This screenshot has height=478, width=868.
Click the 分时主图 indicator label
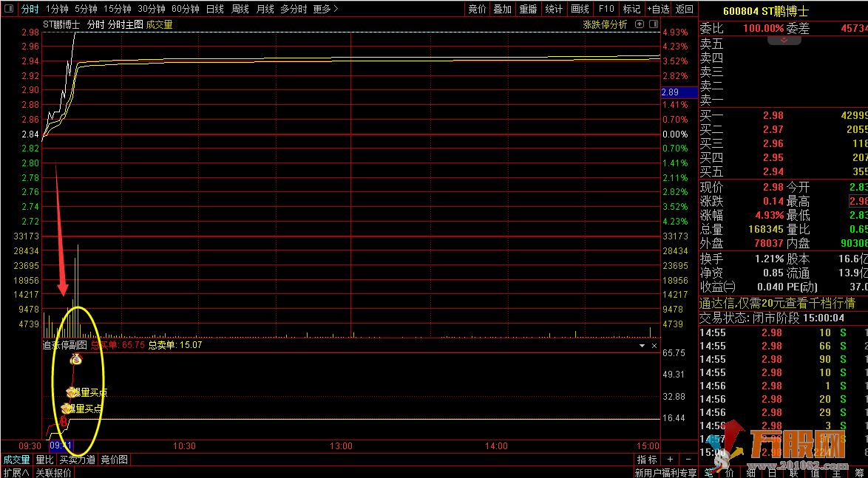pyautogui.click(x=125, y=24)
